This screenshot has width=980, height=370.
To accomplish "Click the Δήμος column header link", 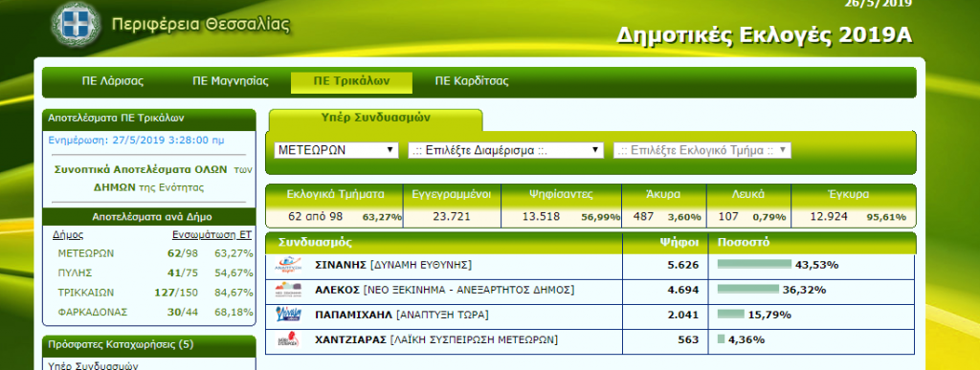I will (x=68, y=235).
